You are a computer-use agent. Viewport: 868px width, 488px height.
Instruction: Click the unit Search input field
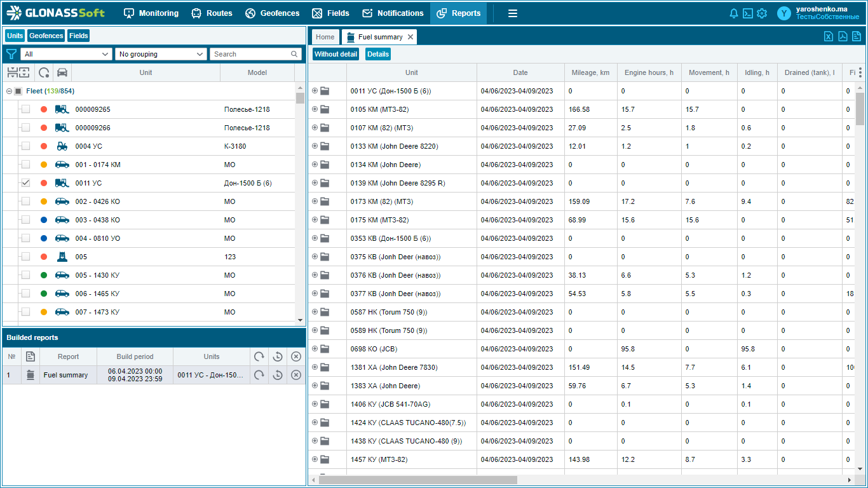tap(255, 54)
